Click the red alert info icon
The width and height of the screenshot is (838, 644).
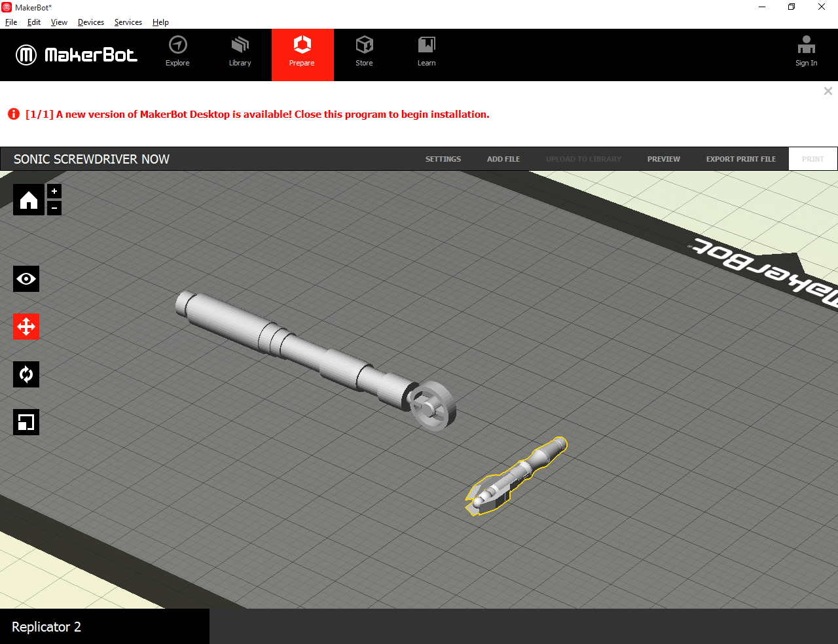pyautogui.click(x=14, y=114)
